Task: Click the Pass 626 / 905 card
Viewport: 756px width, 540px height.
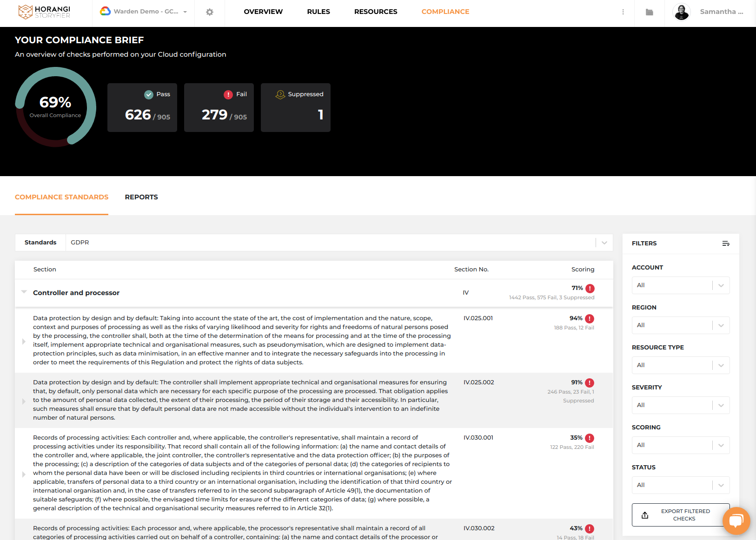Action: (x=142, y=108)
